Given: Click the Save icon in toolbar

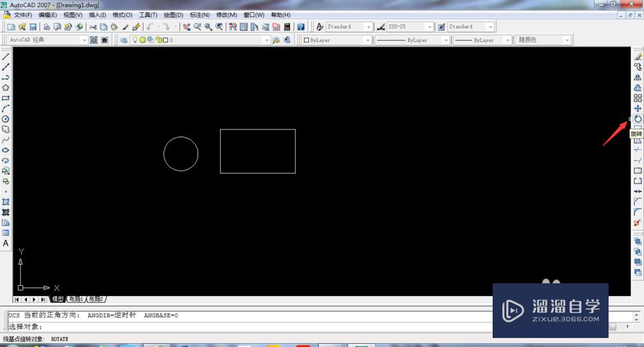Looking at the screenshot, I should [33, 26].
